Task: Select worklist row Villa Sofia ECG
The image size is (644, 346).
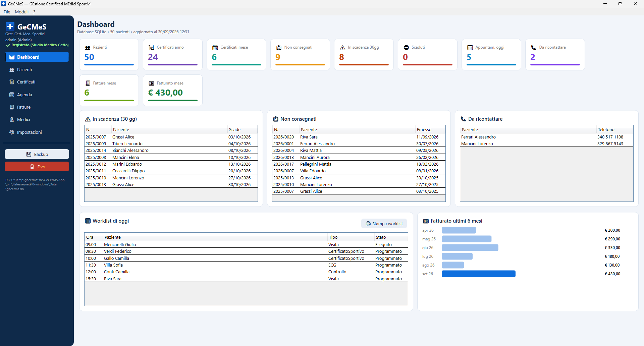Action: click(x=246, y=265)
